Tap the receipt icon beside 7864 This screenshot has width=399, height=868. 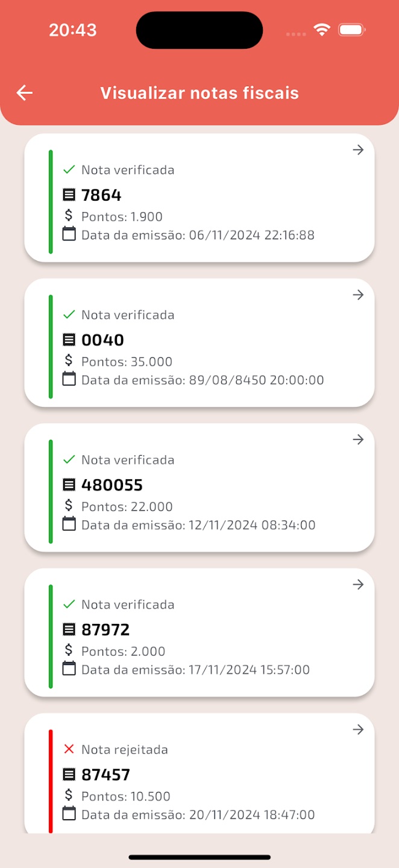coord(69,195)
